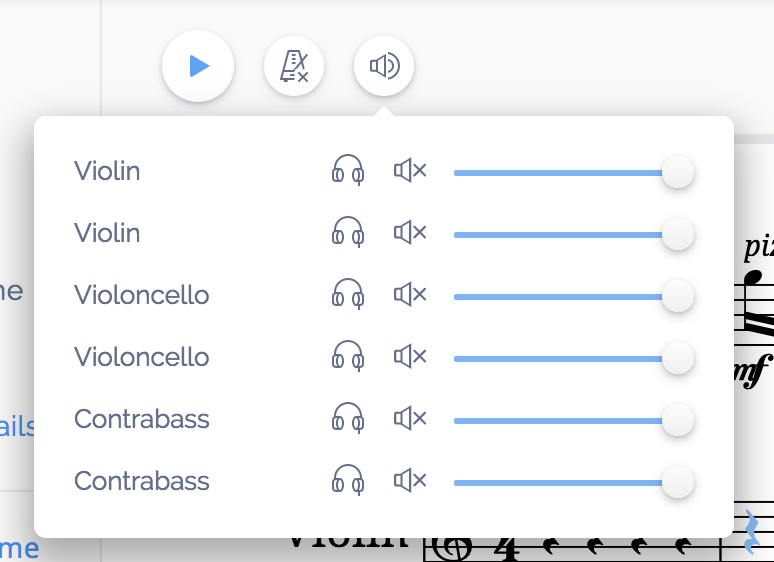Mute the second Contrabass part
774x562 pixels.
point(410,481)
